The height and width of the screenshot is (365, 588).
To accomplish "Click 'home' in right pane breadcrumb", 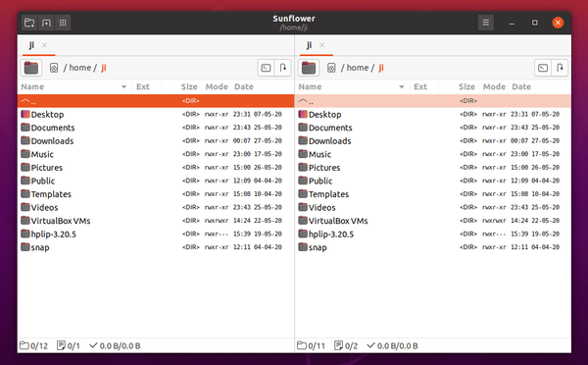I will coord(358,68).
